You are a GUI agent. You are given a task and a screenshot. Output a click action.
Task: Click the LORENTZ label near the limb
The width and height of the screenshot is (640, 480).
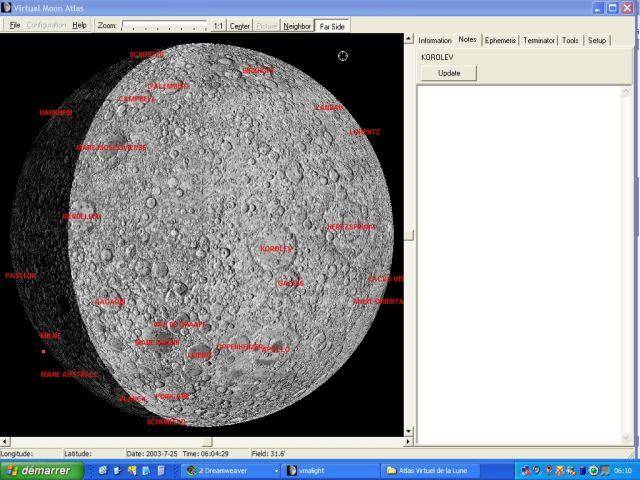click(364, 132)
